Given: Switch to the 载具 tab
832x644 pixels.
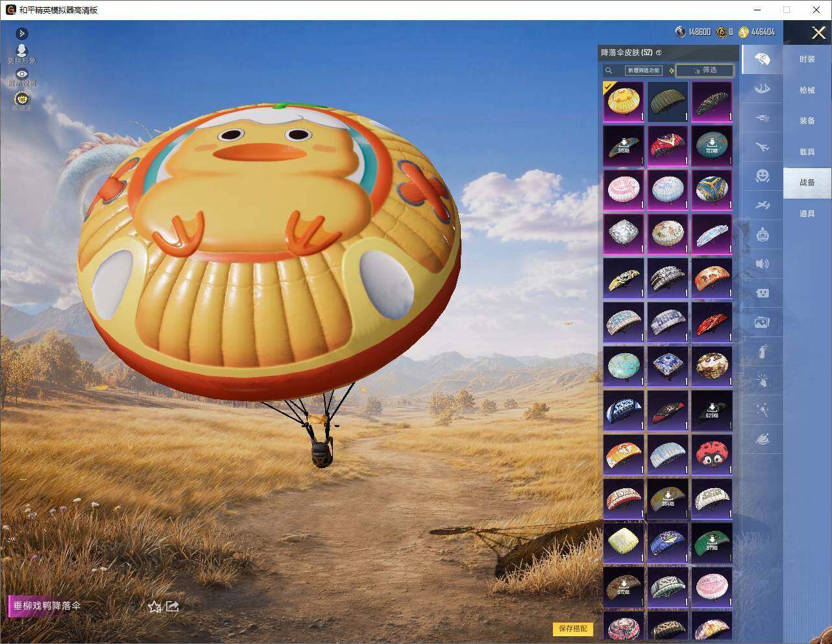Looking at the screenshot, I should coord(807,152).
